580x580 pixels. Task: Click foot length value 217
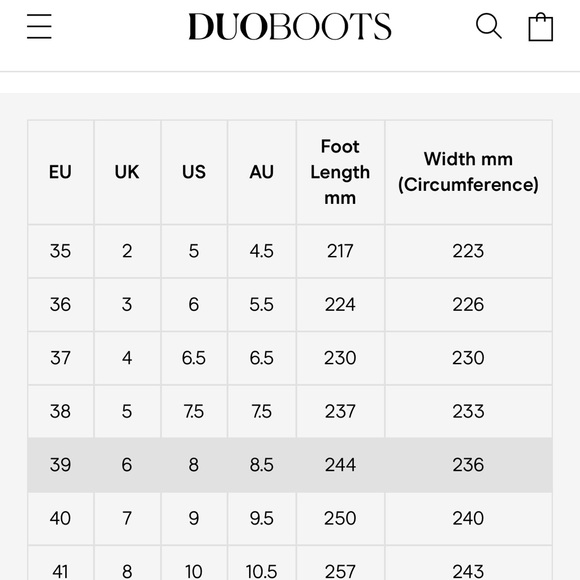[x=340, y=251]
